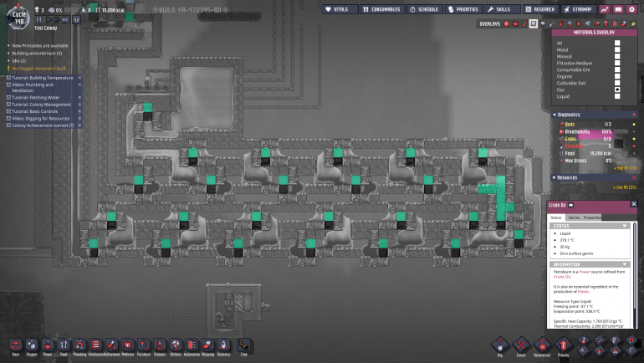Open the Rocketry build menu

tap(223, 345)
